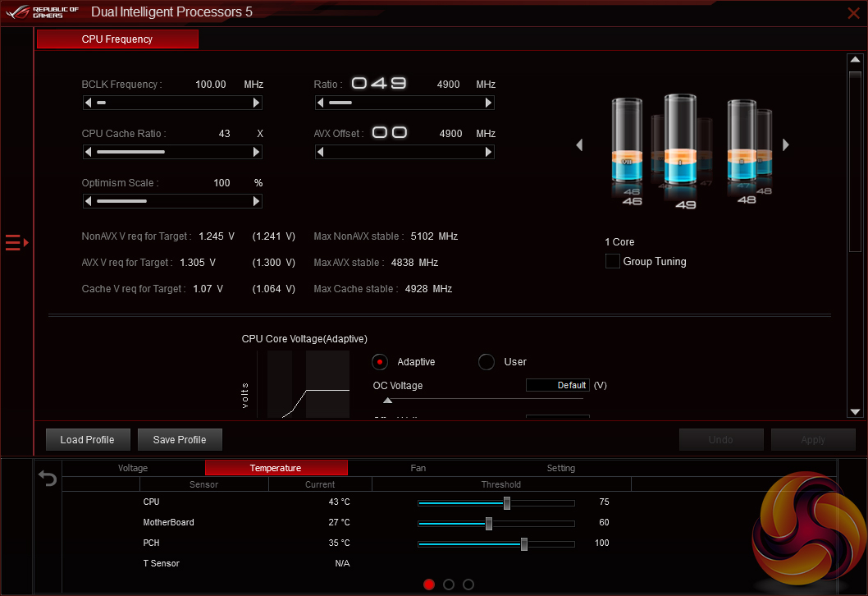This screenshot has height=596, width=868.
Task: Select the Adaptive voltage radio button
Action: (x=380, y=362)
